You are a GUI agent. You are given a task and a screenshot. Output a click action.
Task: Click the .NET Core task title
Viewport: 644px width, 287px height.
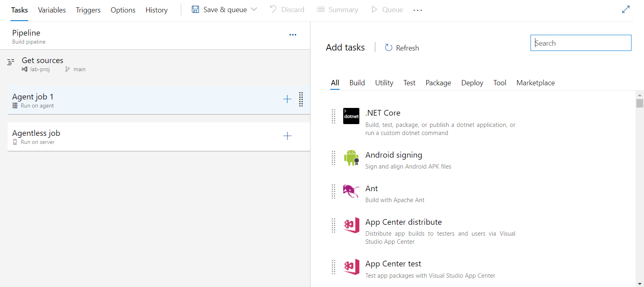point(383,113)
